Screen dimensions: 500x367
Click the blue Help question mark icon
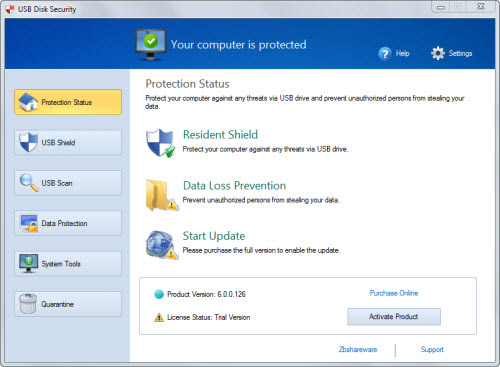[x=385, y=53]
